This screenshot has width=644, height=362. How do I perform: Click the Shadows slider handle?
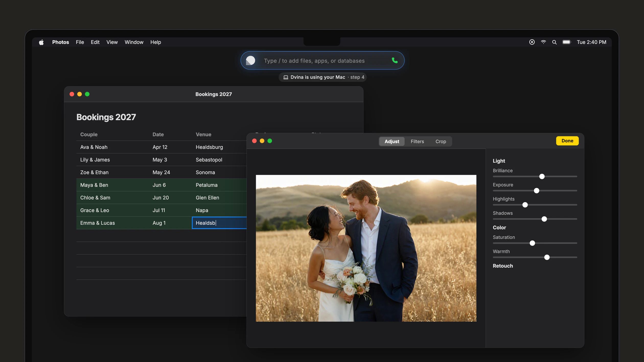coord(544,219)
